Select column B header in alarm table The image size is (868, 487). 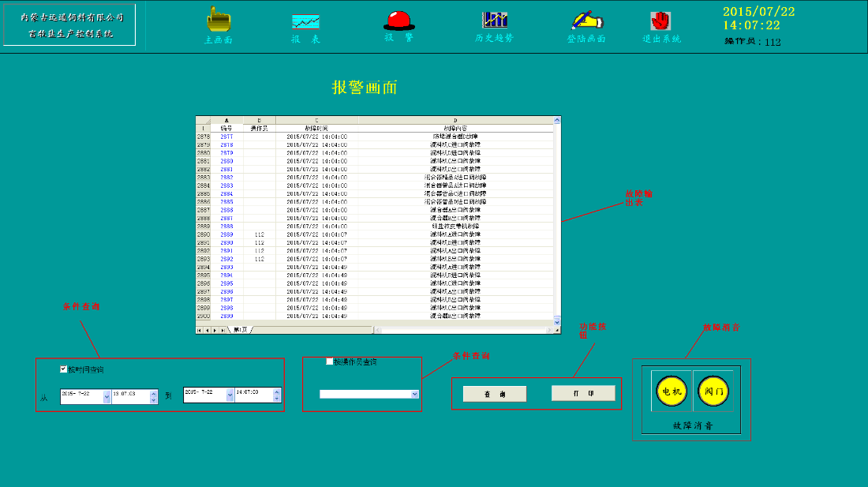coord(259,120)
